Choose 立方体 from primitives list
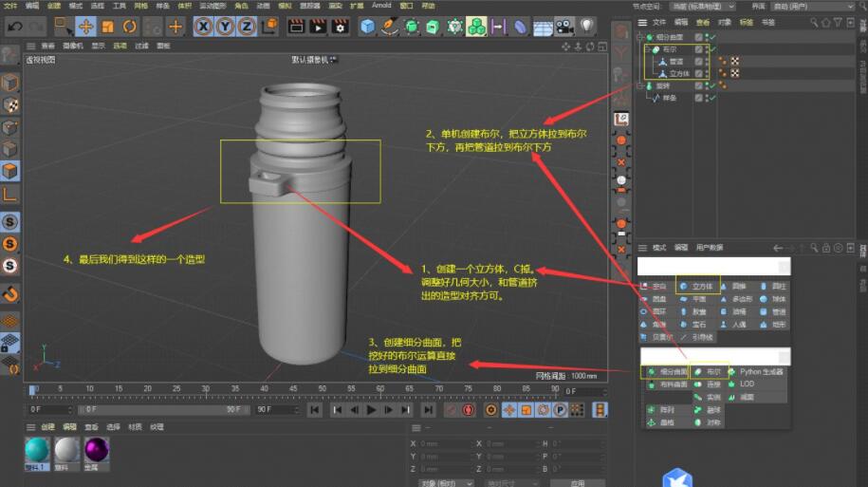Viewport: 868px width, 487px height. 697,287
